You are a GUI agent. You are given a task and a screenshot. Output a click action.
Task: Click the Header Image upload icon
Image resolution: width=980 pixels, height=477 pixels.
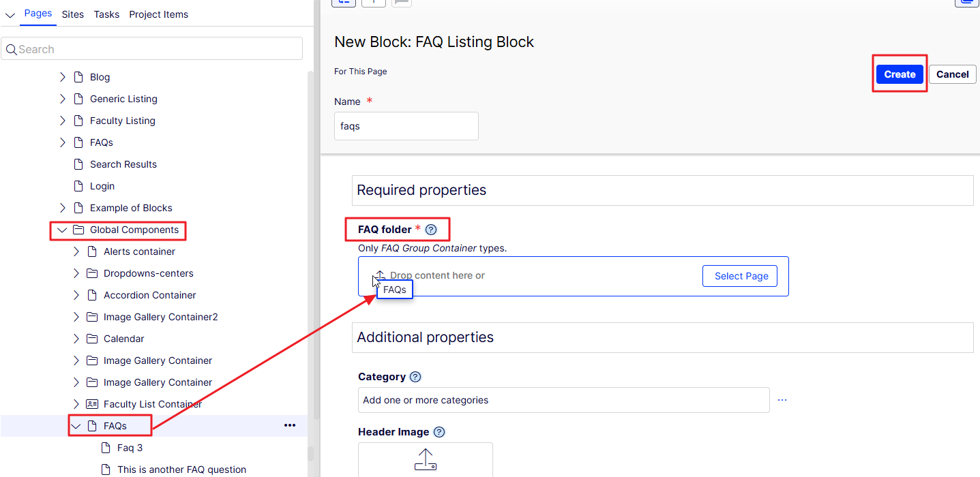[x=425, y=459]
